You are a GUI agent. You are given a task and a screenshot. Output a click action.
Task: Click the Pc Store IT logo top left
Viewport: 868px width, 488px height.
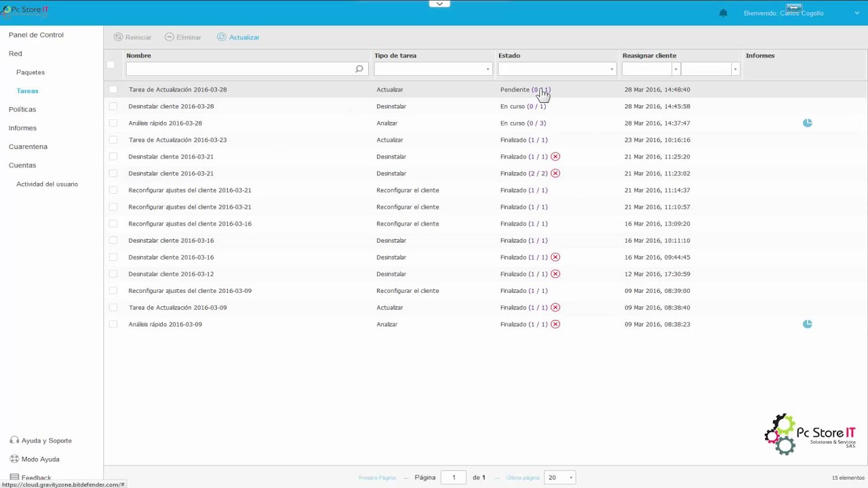pyautogui.click(x=25, y=10)
